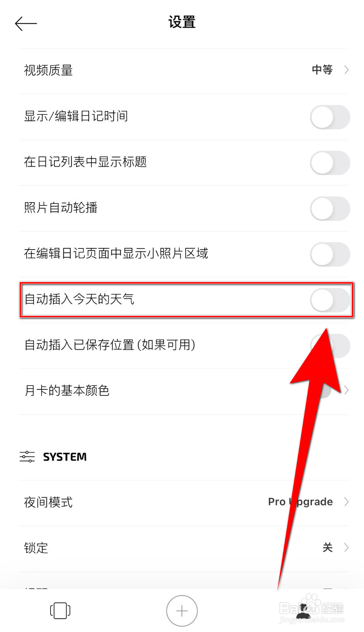Viewport: 364px width, 632px height.
Task: Toggle 在编辑日记页面中显示小照片区域 switch
Action: coord(330,254)
